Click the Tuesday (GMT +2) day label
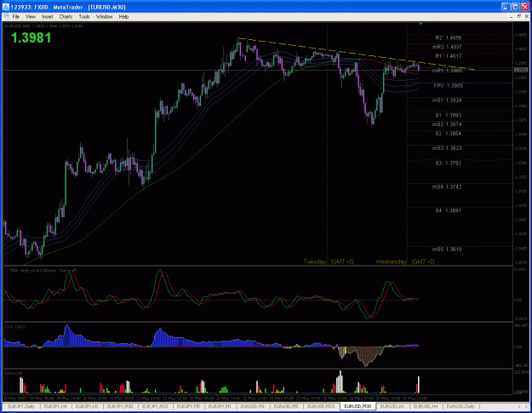Viewport: 532px width, 413px height. click(x=329, y=261)
